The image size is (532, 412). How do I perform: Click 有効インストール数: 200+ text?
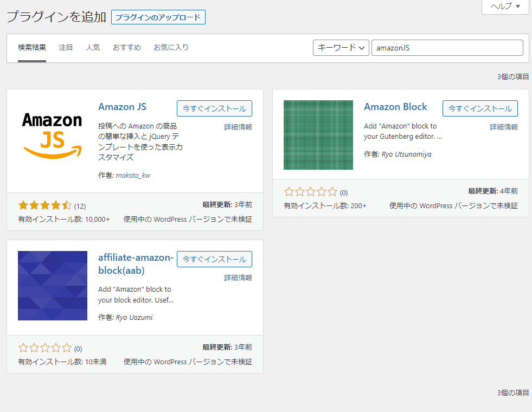325,205
